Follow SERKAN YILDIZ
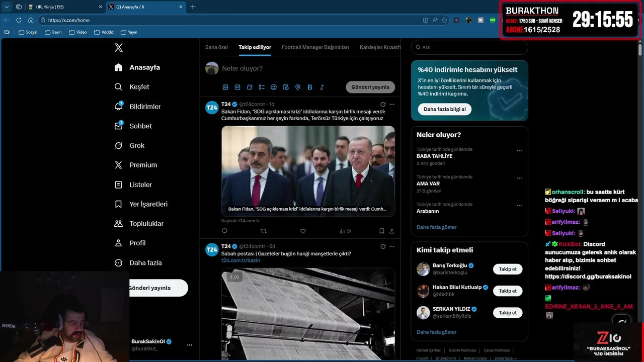This screenshot has height=362, width=644. [x=508, y=313]
